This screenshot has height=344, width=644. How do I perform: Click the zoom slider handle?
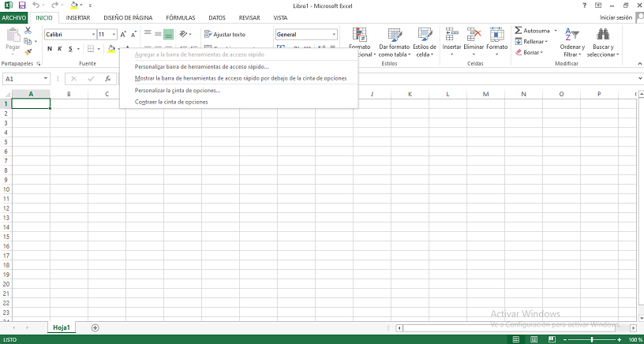coord(592,339)
